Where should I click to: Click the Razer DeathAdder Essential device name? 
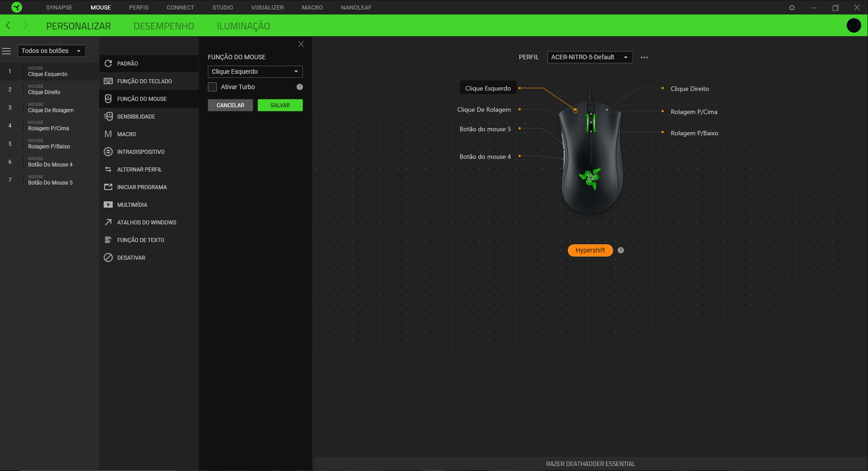[x=590, y=464]
